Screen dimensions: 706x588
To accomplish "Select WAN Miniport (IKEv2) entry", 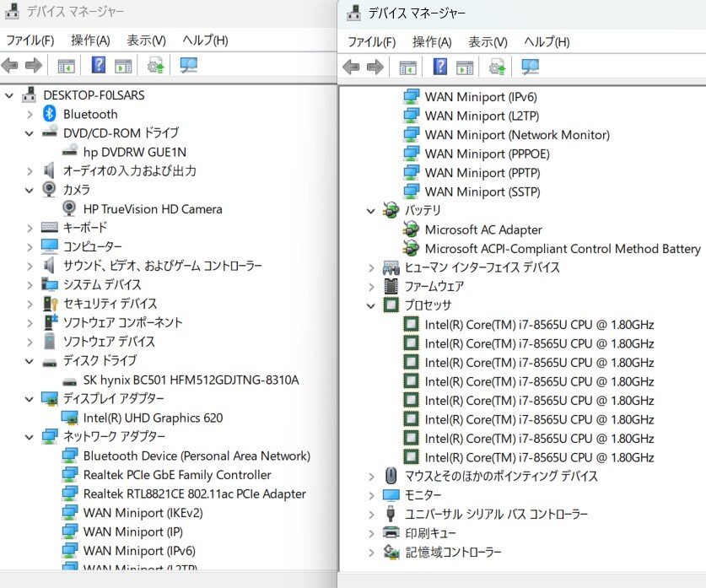I will click(143, 513).
